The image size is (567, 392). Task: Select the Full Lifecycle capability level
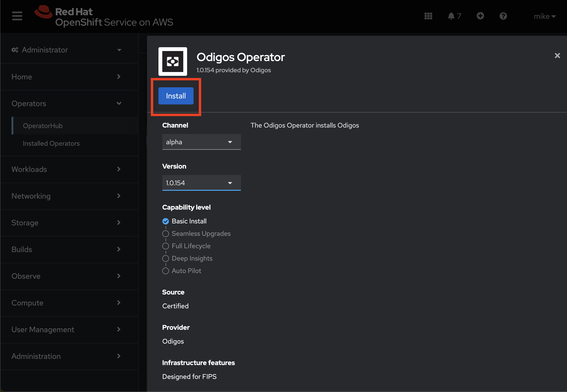(x=166, y=246)
